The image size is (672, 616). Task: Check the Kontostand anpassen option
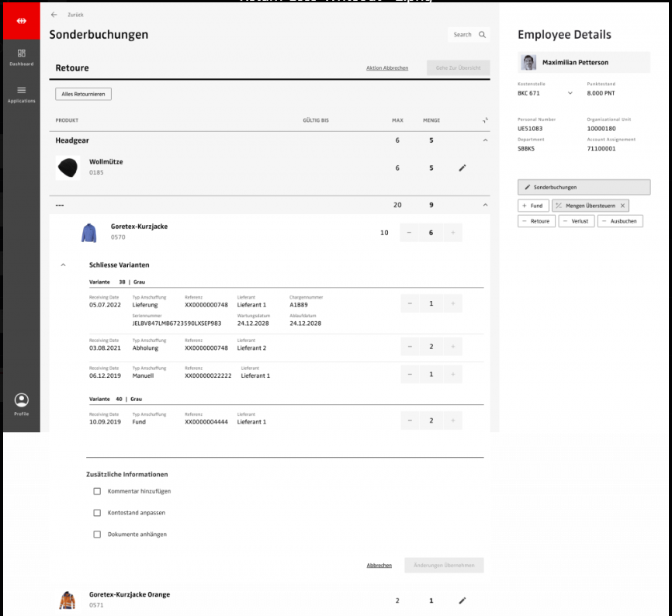point(97,513)
